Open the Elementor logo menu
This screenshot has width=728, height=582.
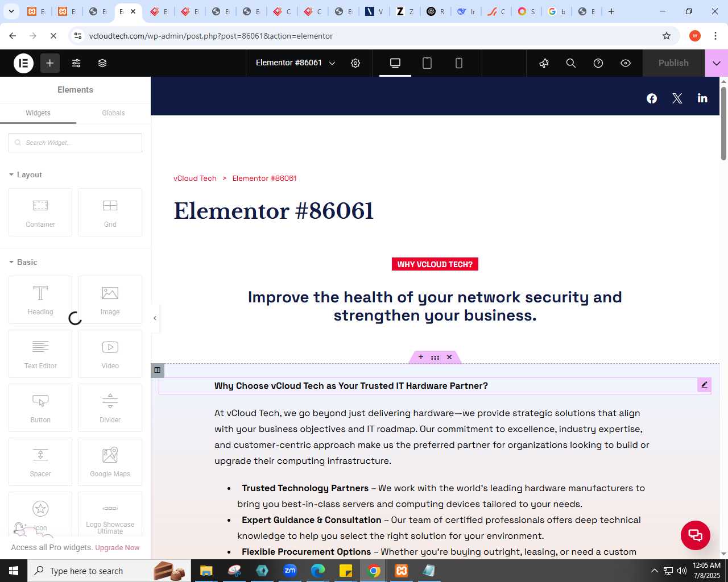coord(23,63)
